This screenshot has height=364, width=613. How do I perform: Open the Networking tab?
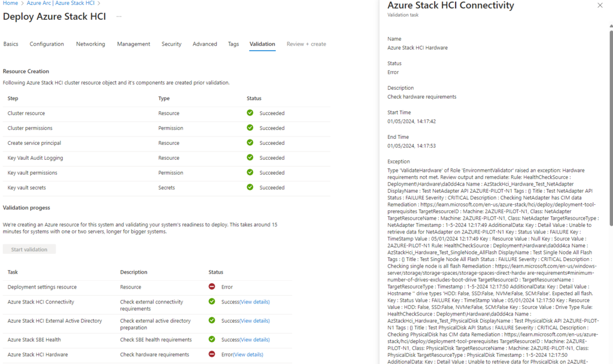coord(90,44)
